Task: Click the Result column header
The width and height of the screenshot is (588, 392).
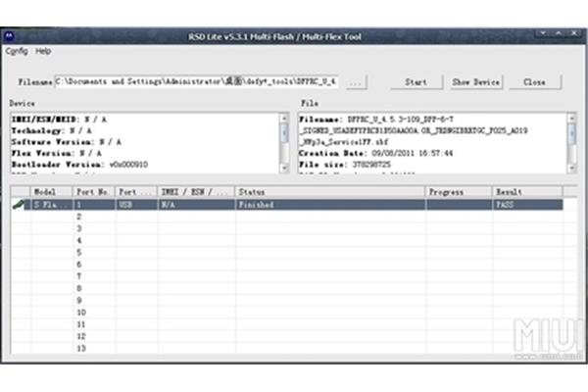Action: [x=527, y=192]
